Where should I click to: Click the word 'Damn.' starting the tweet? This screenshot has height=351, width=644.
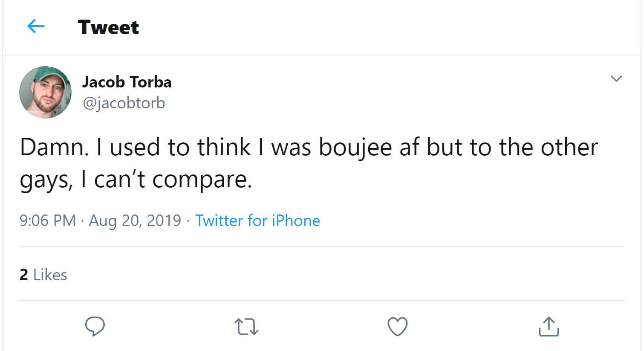[55, 148]
